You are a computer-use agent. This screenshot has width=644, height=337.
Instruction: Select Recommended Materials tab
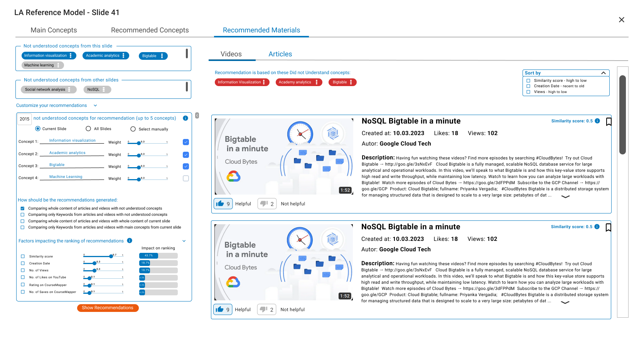coord(261,30)
